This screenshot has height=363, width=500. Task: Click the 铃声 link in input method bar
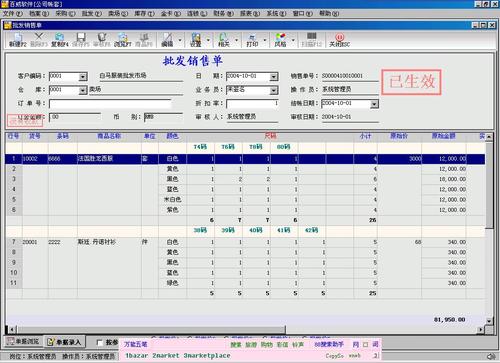[x=298, y=345]
